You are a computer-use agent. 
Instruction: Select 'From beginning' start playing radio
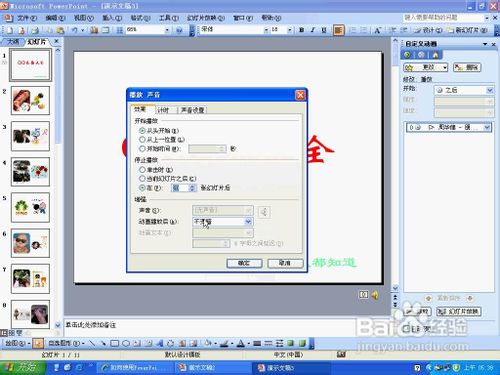point(142,130)
